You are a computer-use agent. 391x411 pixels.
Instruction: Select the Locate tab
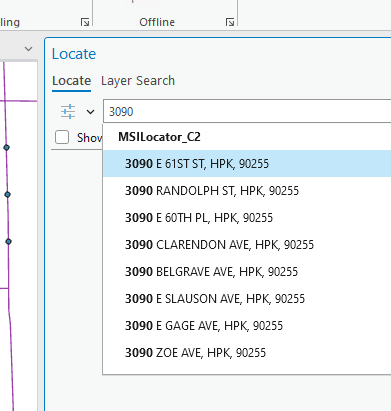point(71,81)
